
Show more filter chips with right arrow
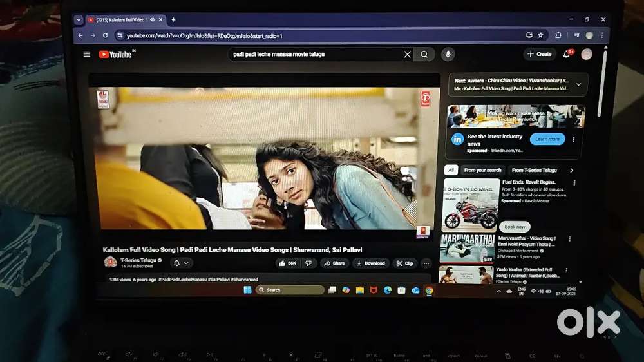(x=571, y=170)
